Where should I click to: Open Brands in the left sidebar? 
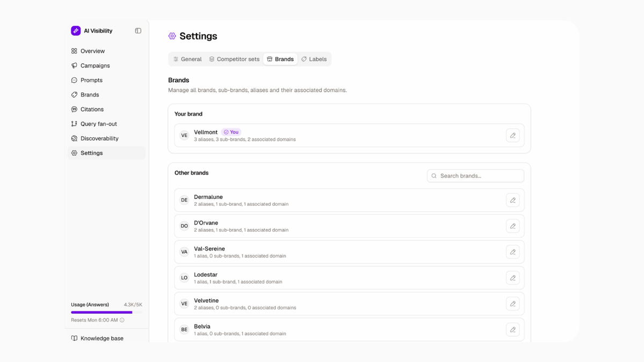click(x=107, y=94)
